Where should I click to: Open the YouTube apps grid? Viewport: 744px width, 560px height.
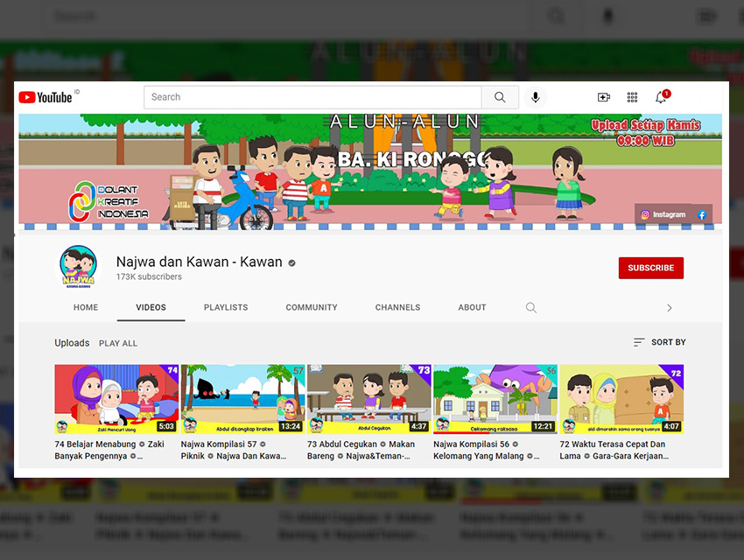[x=632, y=97]
